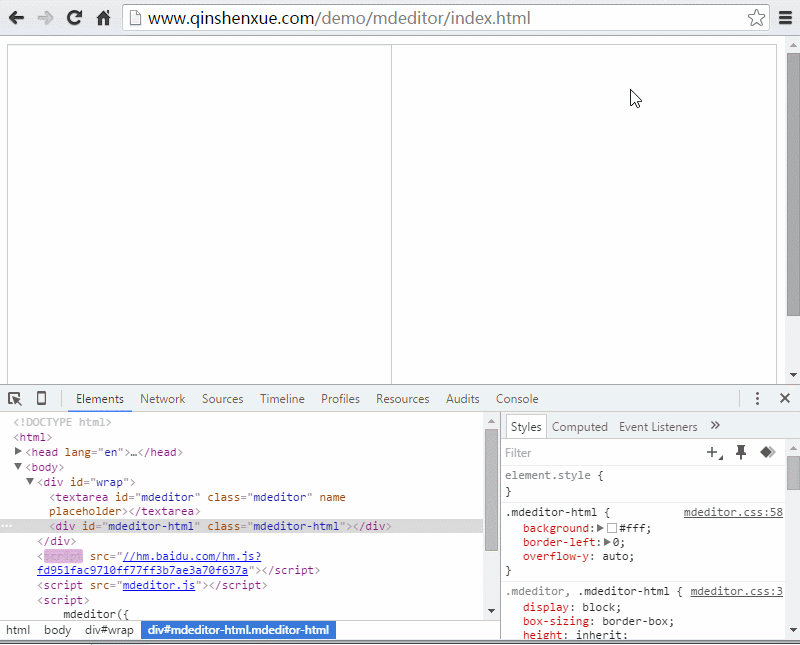Image resolution: width=800 pixels, height=645 pixels.
Task: Select the textarea id="mdeditor" node
Action: coord(197,504)
